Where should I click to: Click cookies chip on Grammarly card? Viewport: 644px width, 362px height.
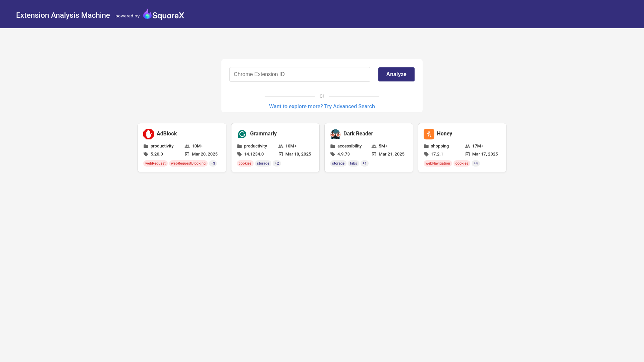pos(245,164)
